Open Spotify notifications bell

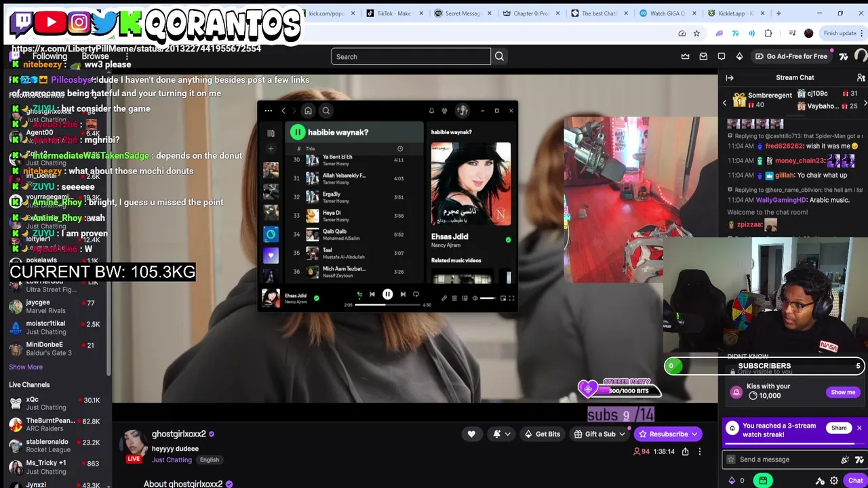point(431,111)
